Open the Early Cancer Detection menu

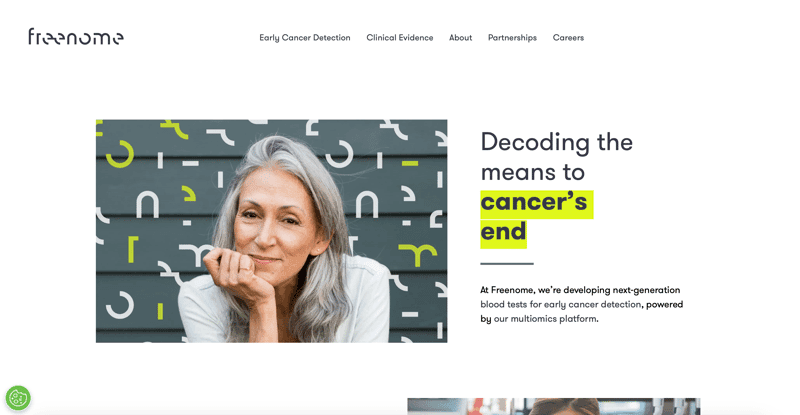(x=305, y=38)
